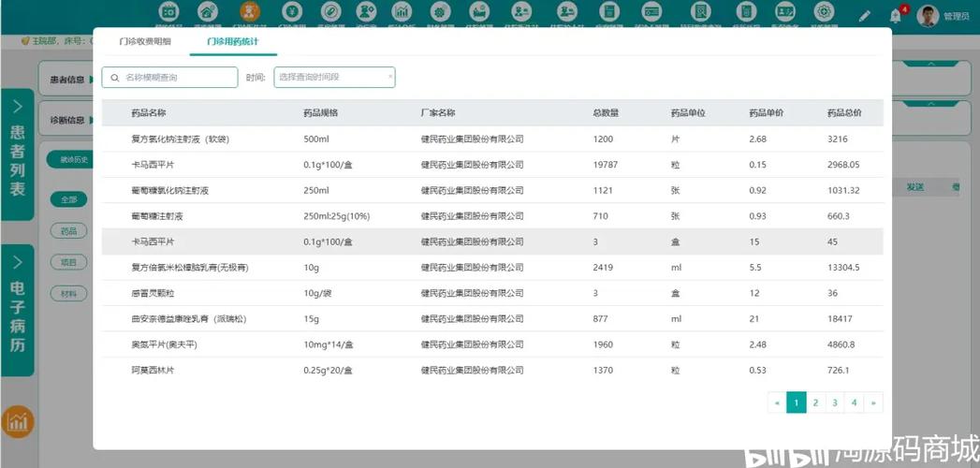The image size is (980, 468).
Task: Click the 名称模糊查询 search field
Action: (170, 77)
